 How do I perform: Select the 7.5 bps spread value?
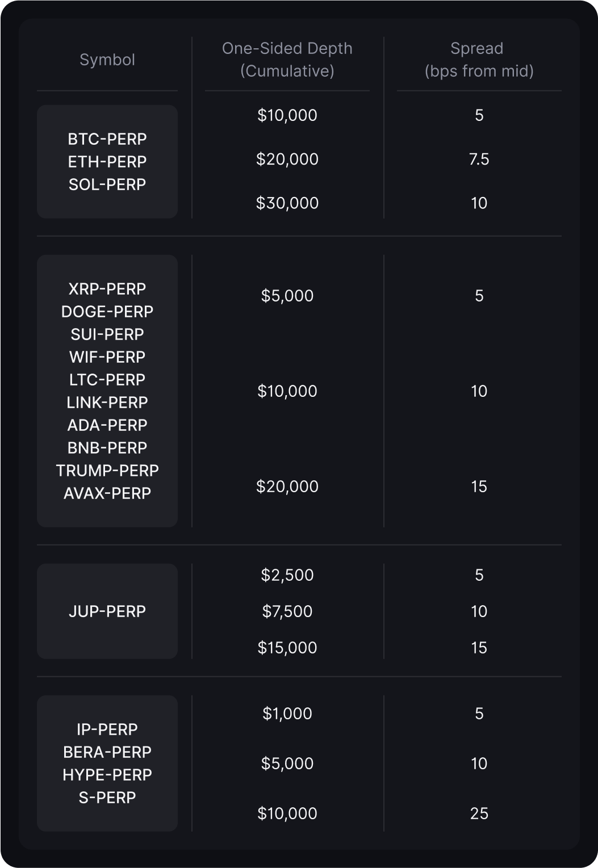[479, 160]
